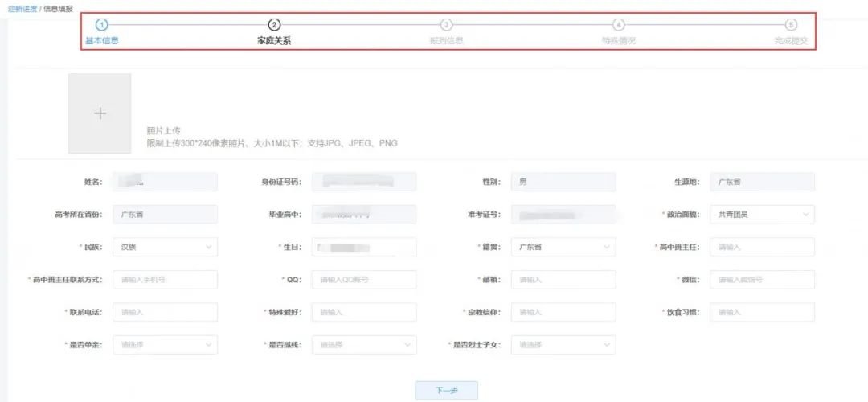Click the step 3 circle icon
868x402 pixels.
(447, 25)
